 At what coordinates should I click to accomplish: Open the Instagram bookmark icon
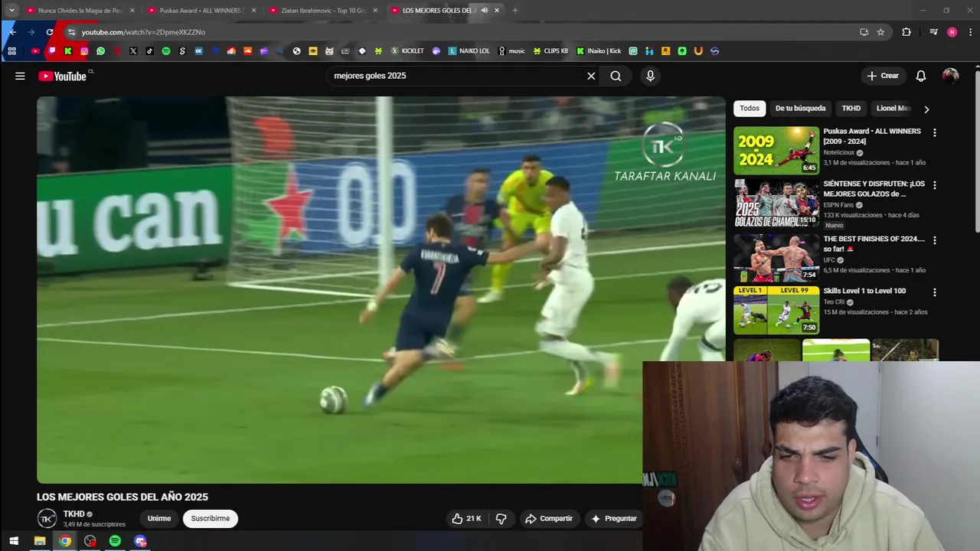pyautogui.click(x=84, y=51)
